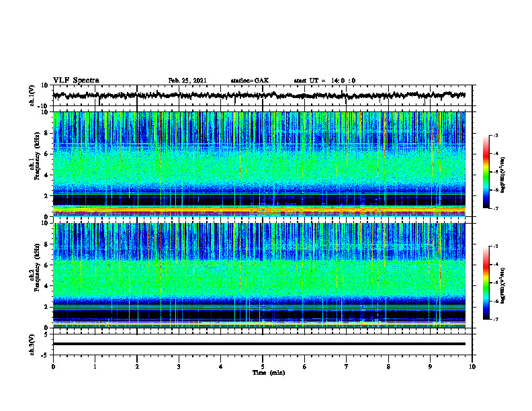
Task: Click the ch.1 voltage waveform trace
Action: point(259,95)
